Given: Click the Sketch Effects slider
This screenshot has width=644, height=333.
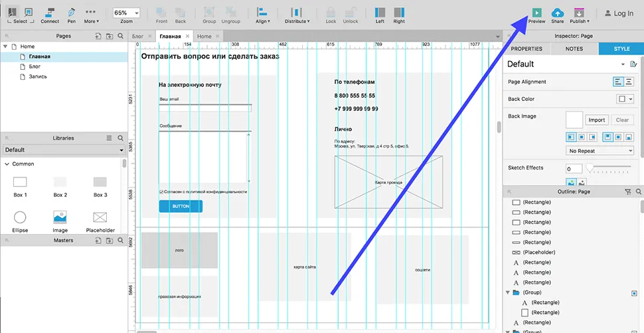Looking at the screenshot, I should click(x=609, y=168).
